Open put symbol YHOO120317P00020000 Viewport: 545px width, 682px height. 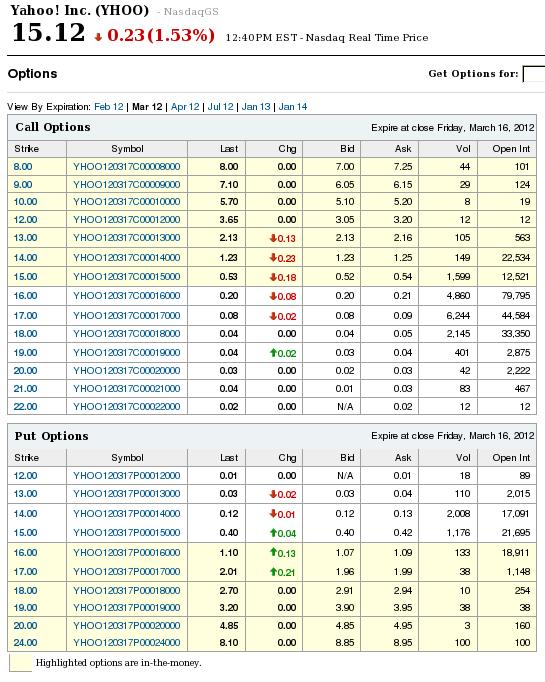pos(127,626)
